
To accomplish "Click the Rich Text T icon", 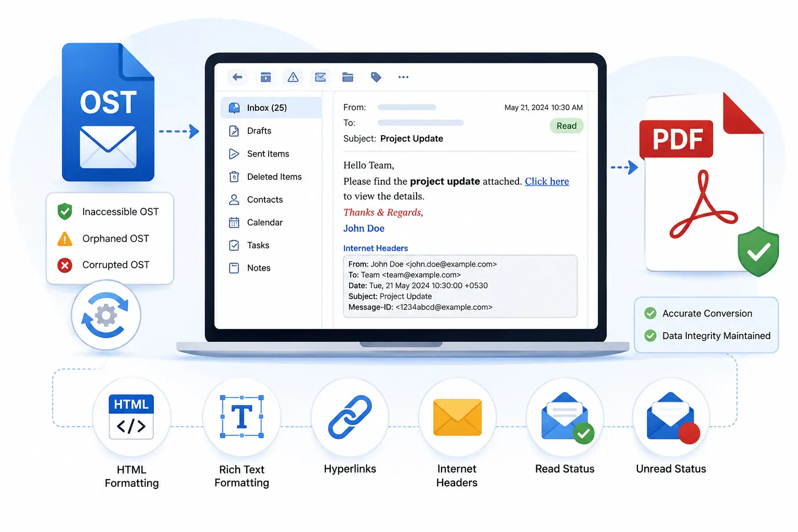I will click(242, 417).
